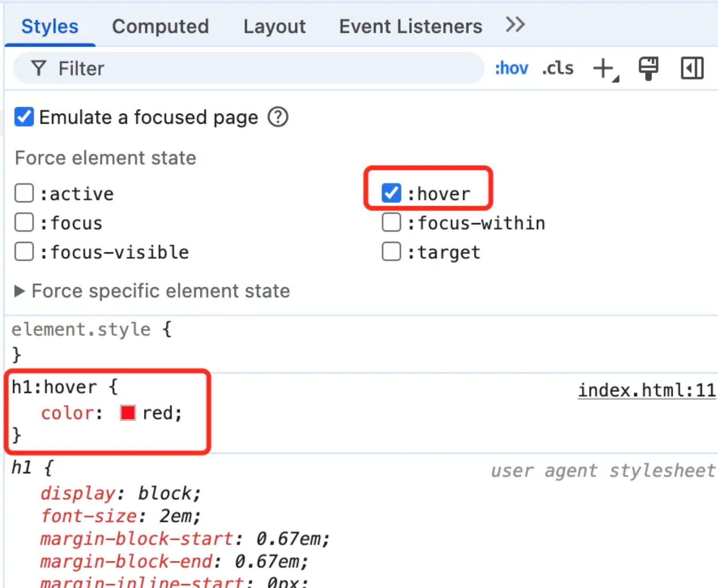Click the margin-block-end declaration
718x588 pixels.
point(175,561)
